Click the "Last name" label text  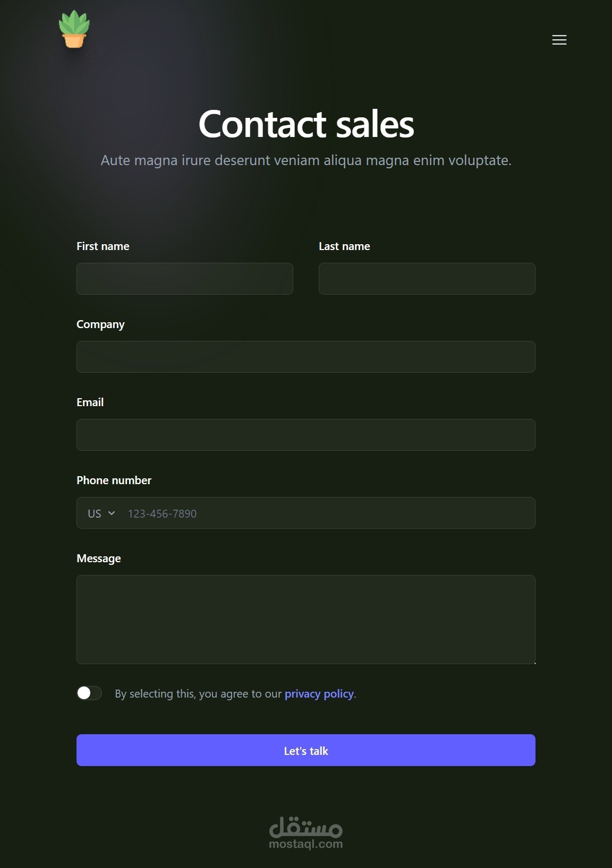coord(344,246)
